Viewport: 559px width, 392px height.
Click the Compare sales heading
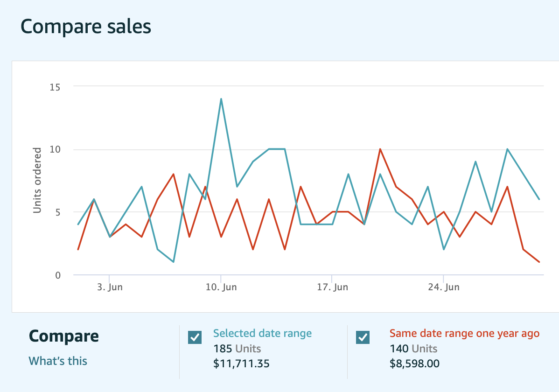tap(86, 27)
